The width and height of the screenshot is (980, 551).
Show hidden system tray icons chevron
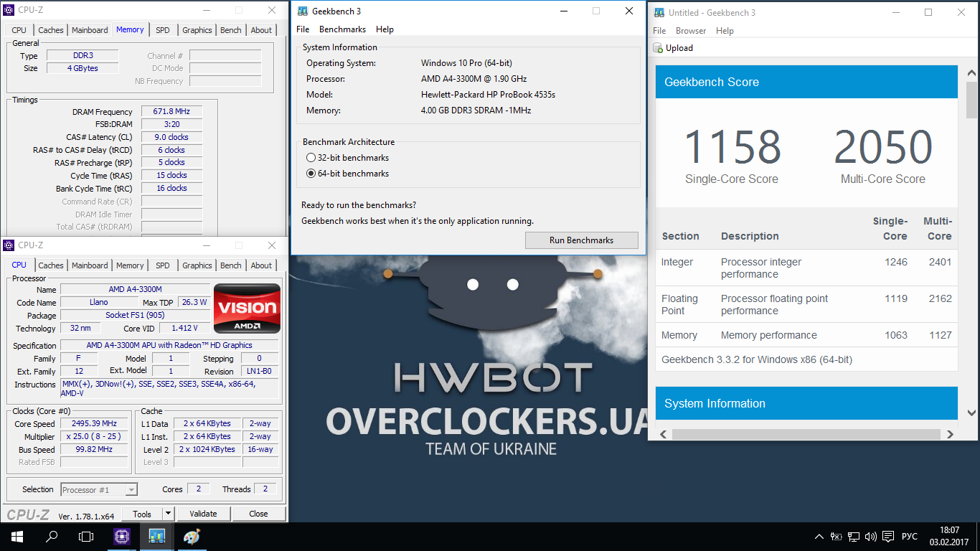[819, 537]
